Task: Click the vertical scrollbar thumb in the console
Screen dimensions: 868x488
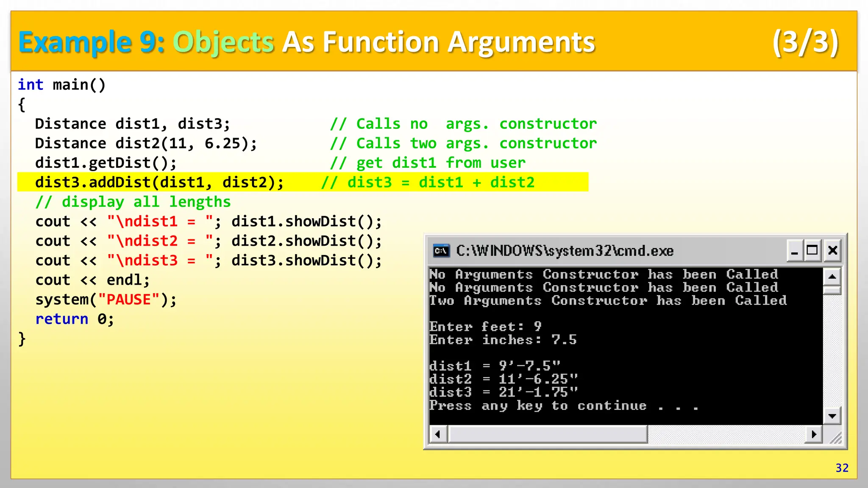Action: [832, 290]
